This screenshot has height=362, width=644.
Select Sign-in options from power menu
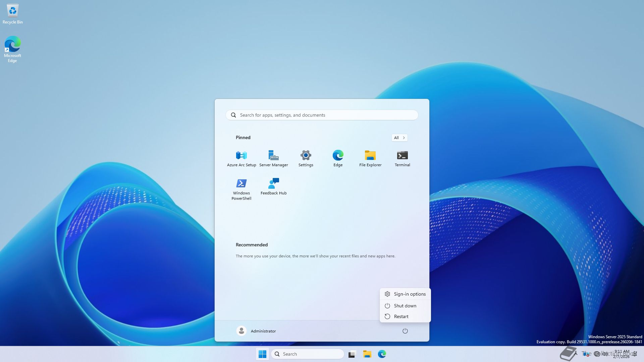(405, 294)
